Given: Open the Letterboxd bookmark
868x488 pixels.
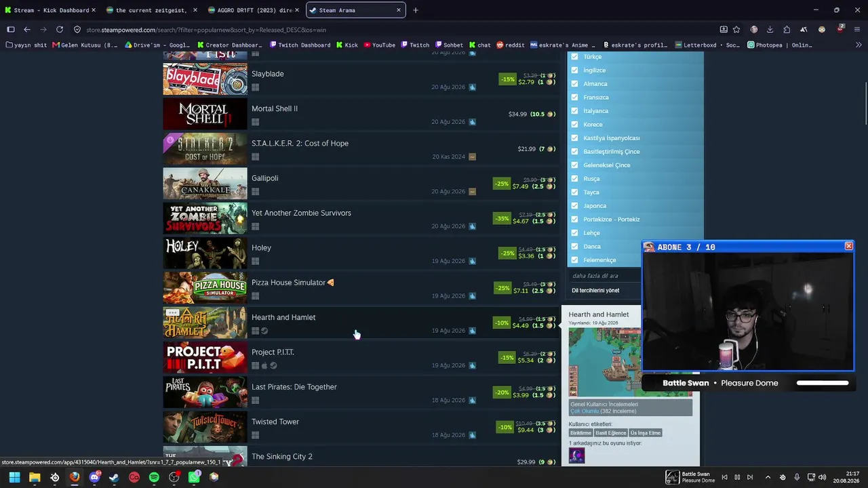Looking at the screenshot, I should point(708,45).
